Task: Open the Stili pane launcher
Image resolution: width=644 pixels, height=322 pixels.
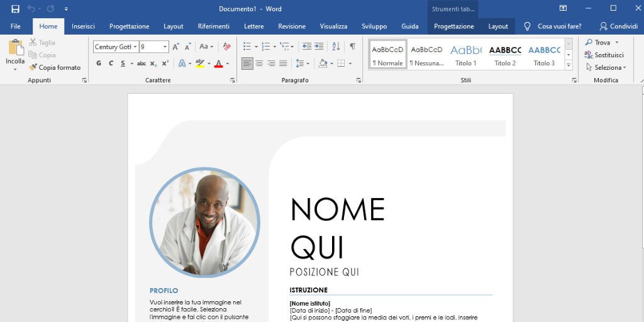Action: coord(574,80)
